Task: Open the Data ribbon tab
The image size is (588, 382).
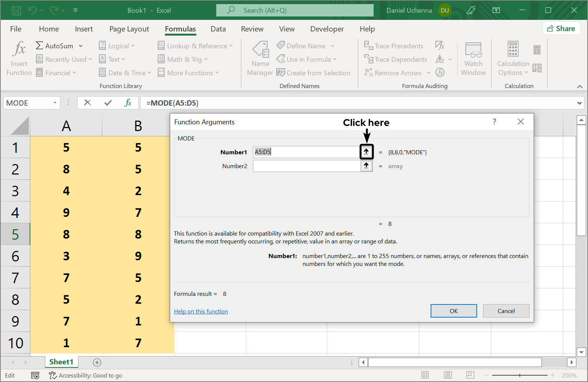Action: [x=218, y=29]
